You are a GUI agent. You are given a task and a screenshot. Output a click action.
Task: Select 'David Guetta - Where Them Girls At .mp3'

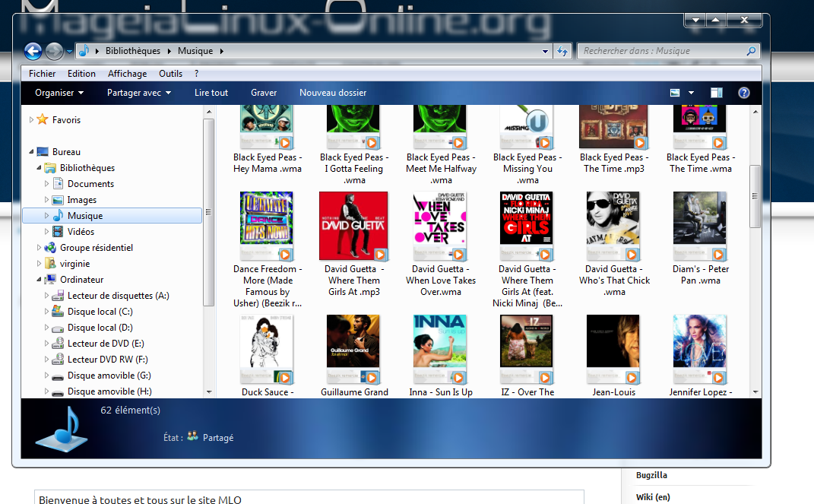point(353,245)
